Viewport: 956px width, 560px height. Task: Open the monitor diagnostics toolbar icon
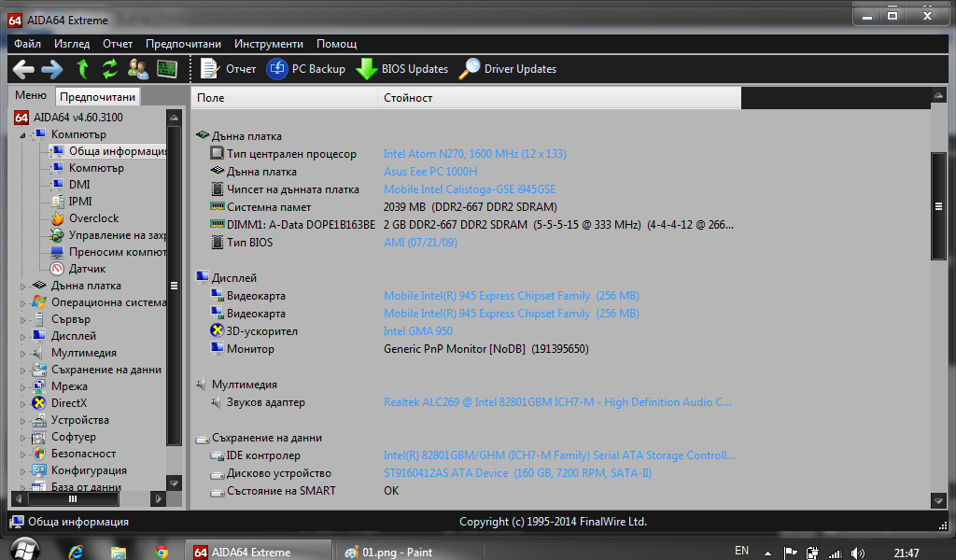(x=166, y=69)
